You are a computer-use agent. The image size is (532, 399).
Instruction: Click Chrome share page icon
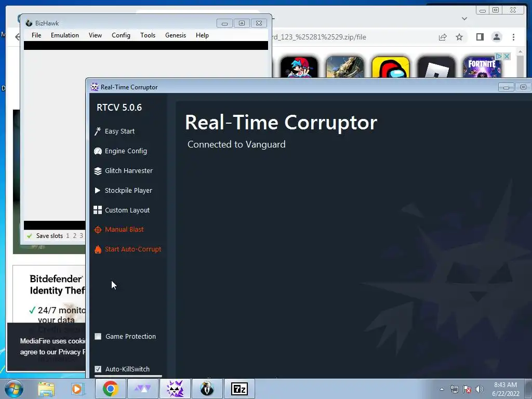coord(443,37)
